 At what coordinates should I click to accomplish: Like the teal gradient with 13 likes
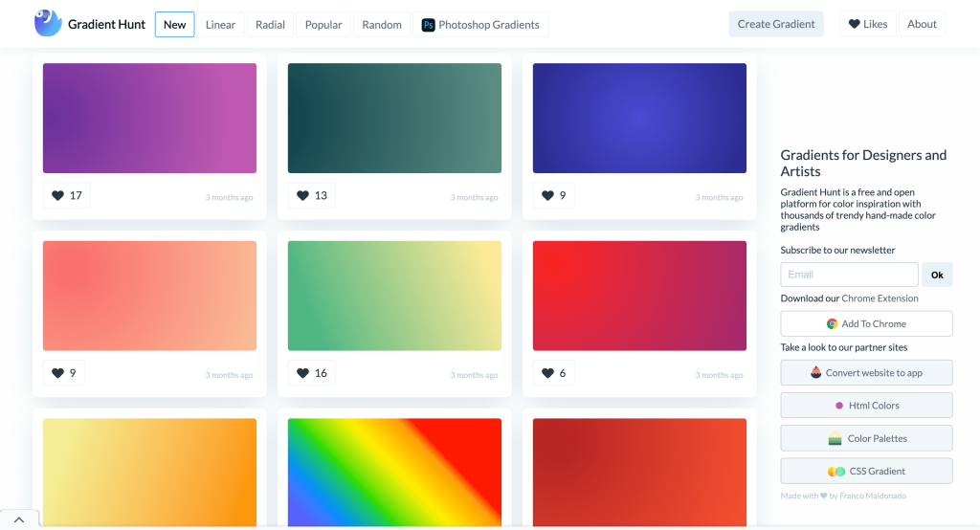pyautogui.click(x=312, y=195)
